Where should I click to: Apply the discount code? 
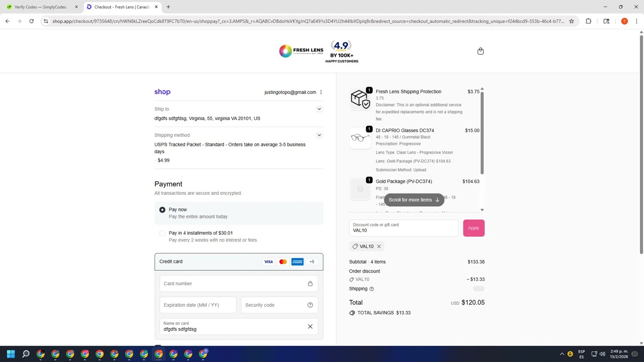pos(474,228)
